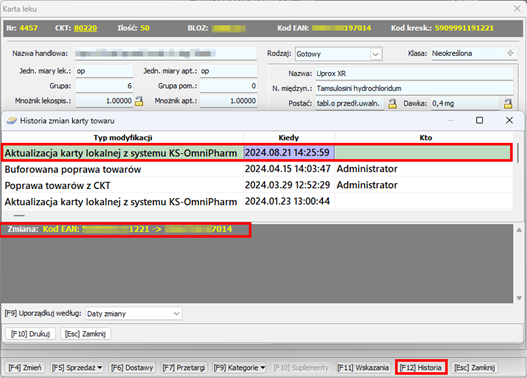This screenshot has width=527, height=378.
Task: Click the lock icon beside Dawka field
Action: (508, 103)
